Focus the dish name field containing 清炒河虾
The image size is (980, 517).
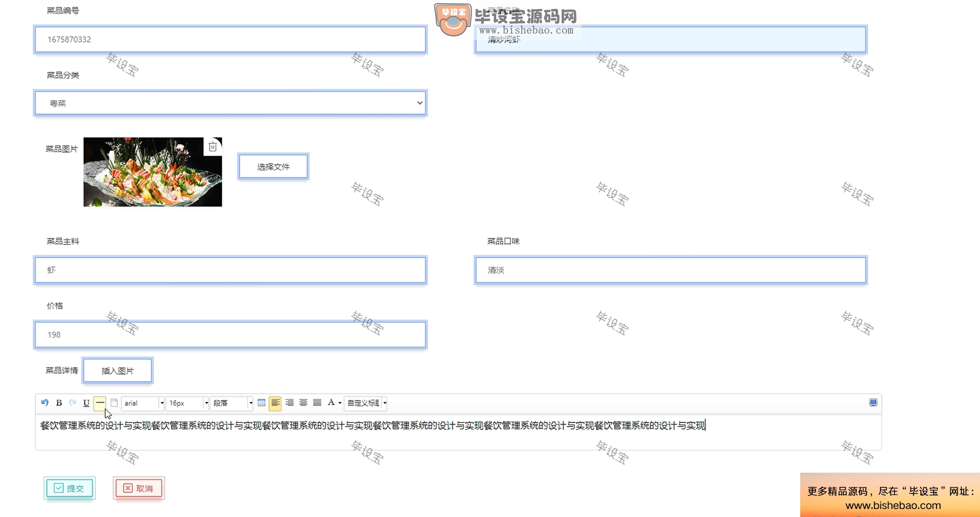click(671, 39)
